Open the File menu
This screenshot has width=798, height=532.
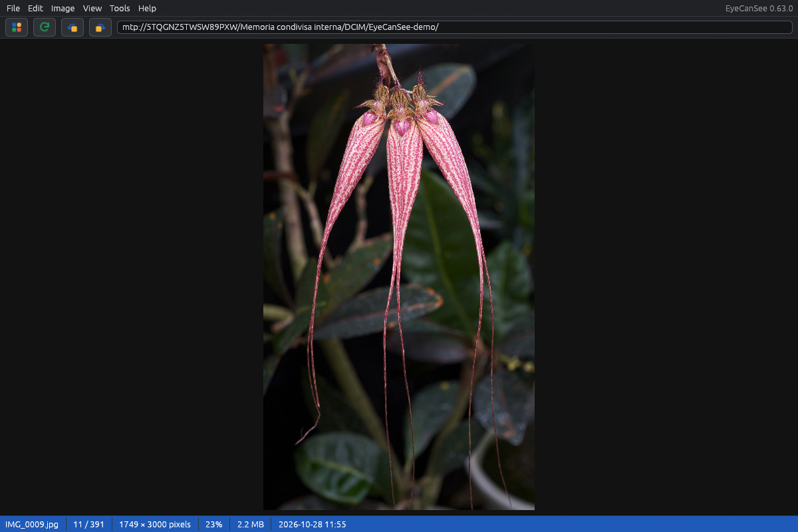point(13,8)
